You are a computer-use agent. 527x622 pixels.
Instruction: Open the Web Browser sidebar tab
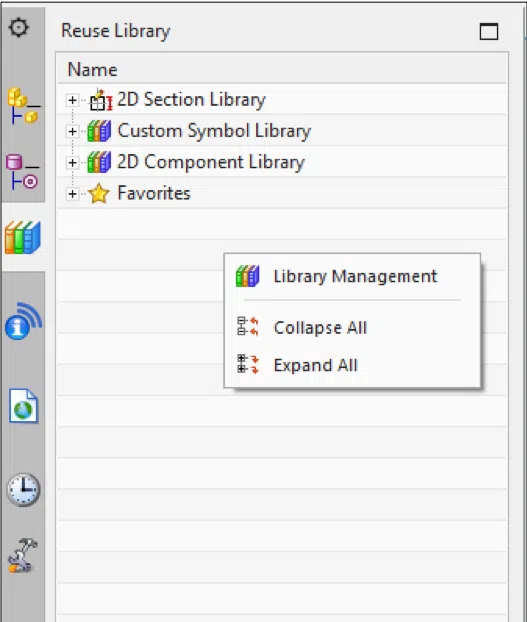[23, 406]
